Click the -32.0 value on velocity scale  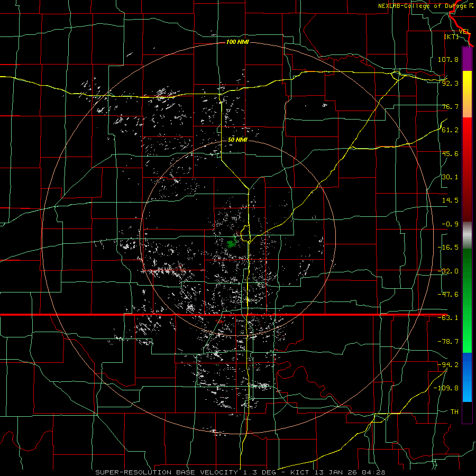[x=448, y=271]
